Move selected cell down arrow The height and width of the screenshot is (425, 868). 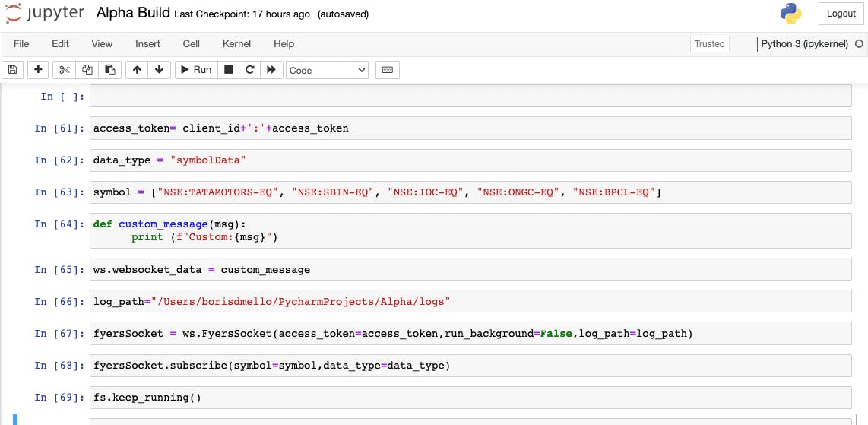(159, 70)
